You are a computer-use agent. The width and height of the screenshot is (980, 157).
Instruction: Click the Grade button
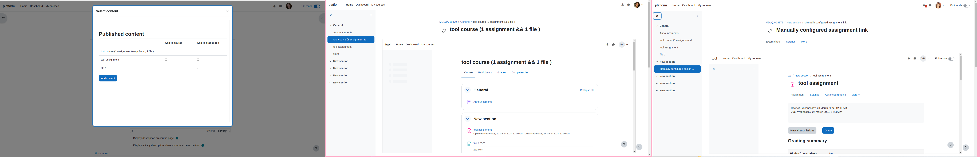[828, 131]
